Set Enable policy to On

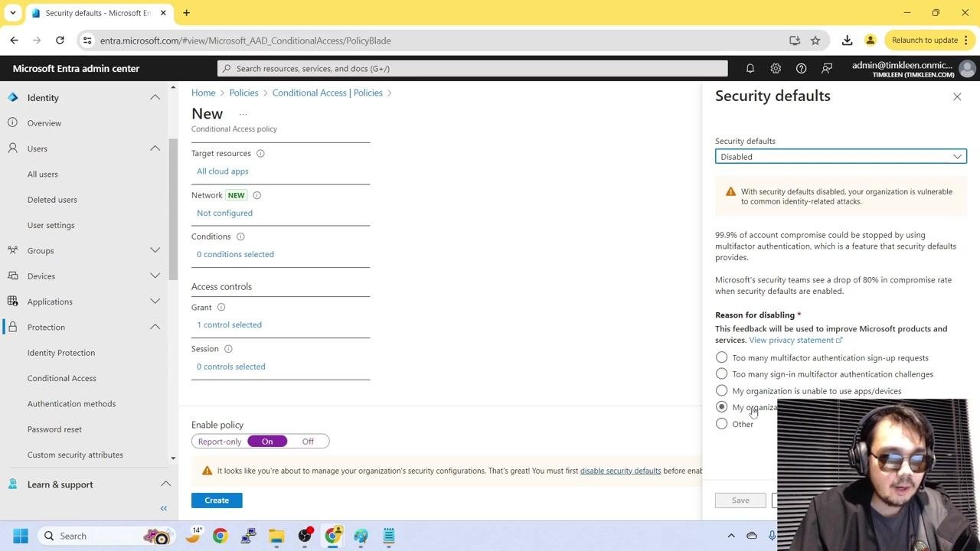pos(267,442)
